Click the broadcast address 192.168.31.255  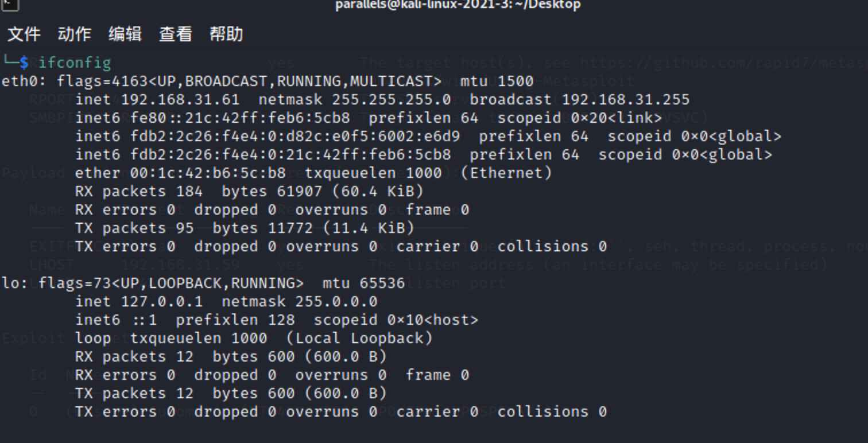tap(626, 99)
